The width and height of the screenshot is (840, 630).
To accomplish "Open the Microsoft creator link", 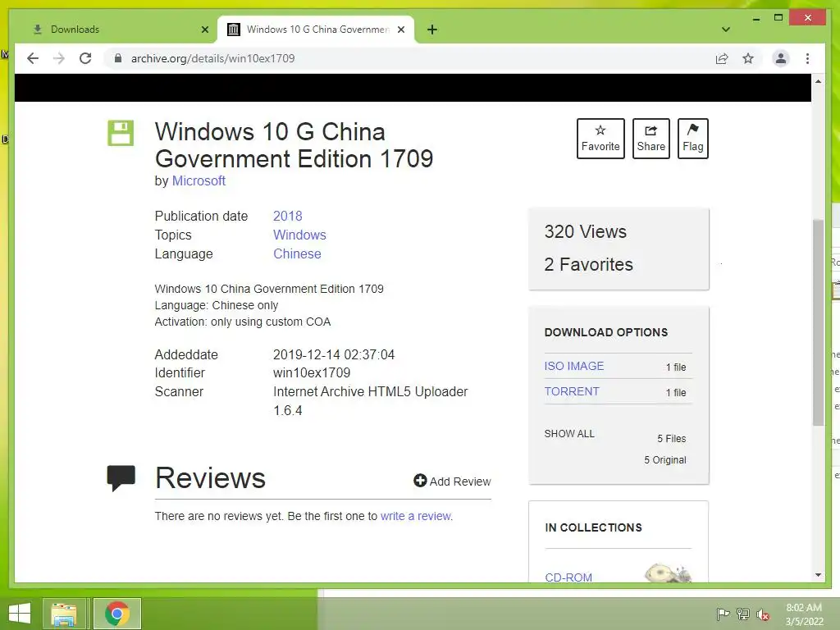I will tap(199, 181).
